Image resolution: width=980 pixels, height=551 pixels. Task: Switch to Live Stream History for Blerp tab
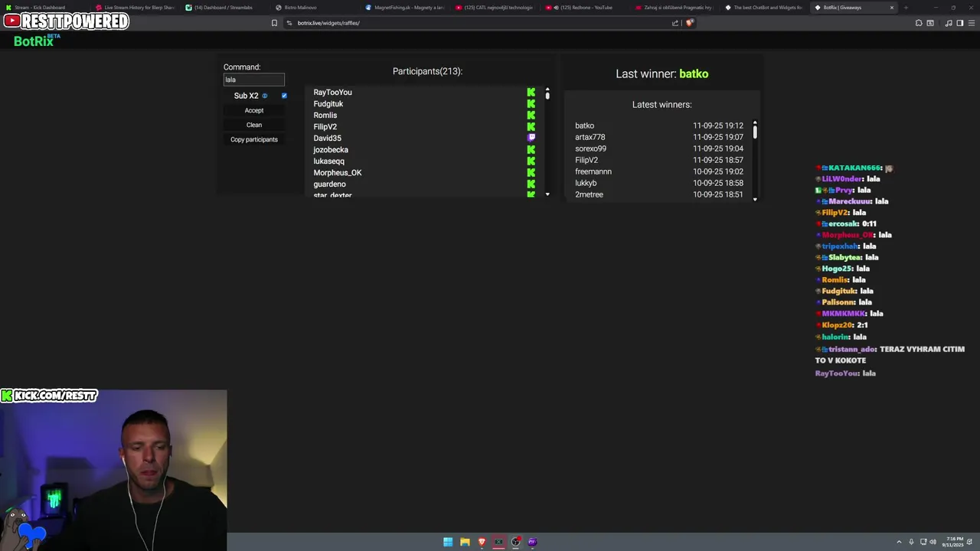[136, 8]
